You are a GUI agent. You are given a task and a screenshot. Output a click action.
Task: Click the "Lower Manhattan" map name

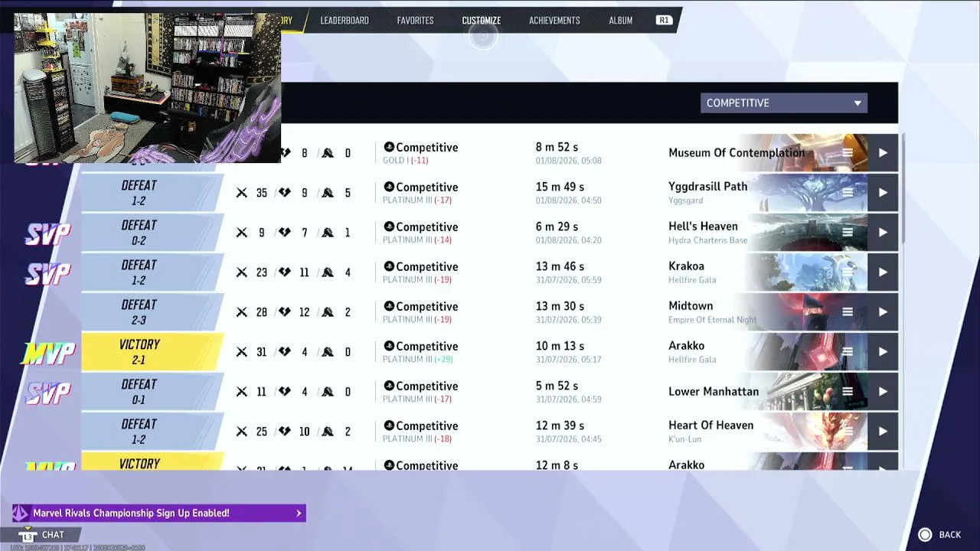coord(714,392)
